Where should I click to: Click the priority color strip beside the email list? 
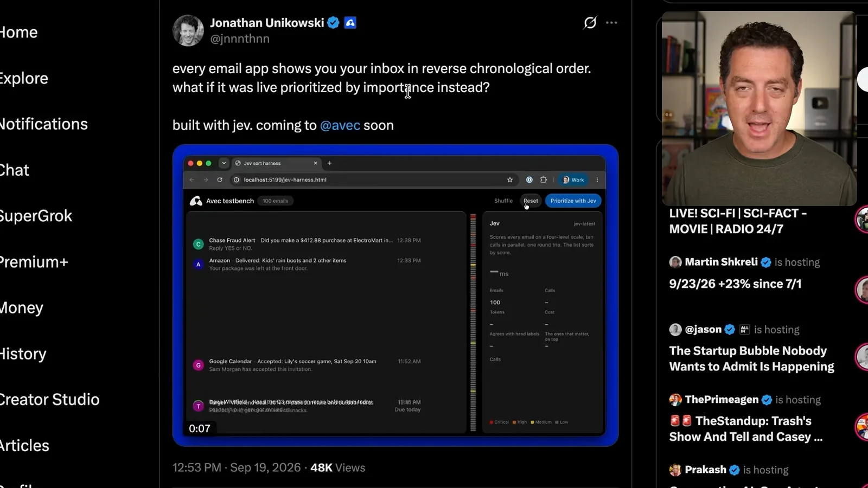click(x=473, y=322)
